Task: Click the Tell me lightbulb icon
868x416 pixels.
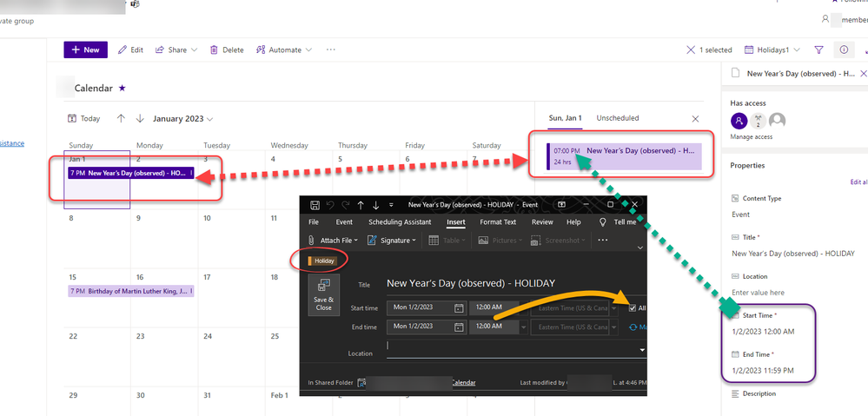Action: 603,221
